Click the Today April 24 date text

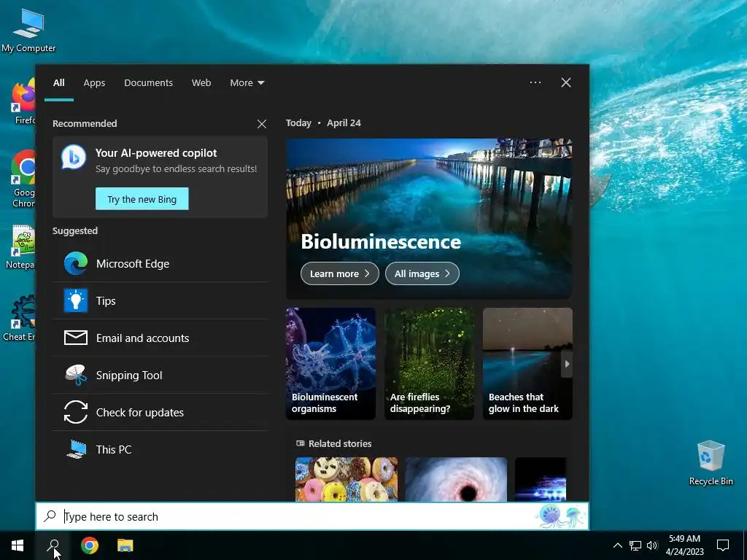pos(323,122)
